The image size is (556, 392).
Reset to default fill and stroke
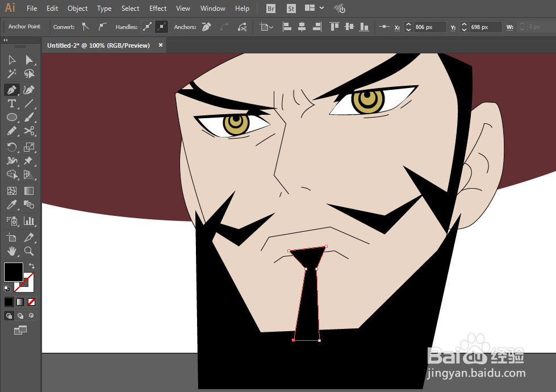[x=7, y=289]
